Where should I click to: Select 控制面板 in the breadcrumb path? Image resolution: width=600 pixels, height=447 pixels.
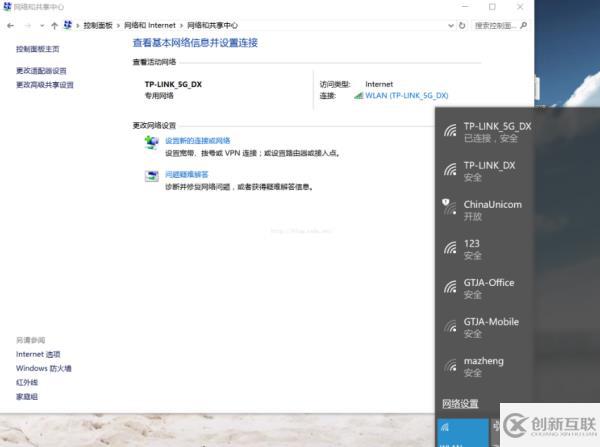click(x=98, y=25)
